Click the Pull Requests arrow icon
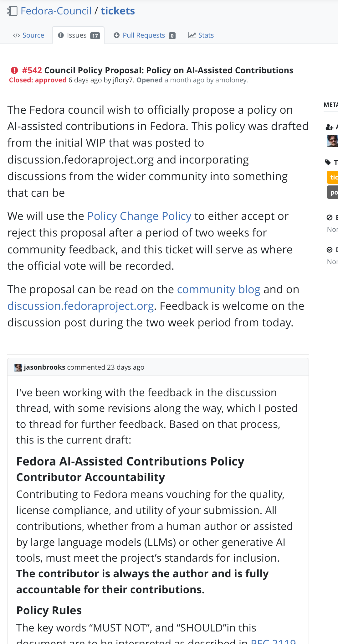The width and height of the screenshot is (338, 644). [x=117, y=35]
